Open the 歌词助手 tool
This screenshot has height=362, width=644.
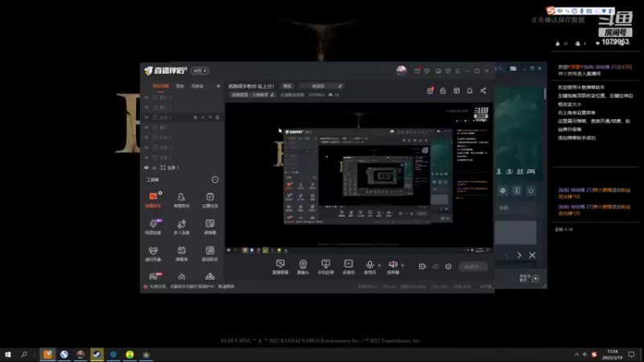pos(210,253)
